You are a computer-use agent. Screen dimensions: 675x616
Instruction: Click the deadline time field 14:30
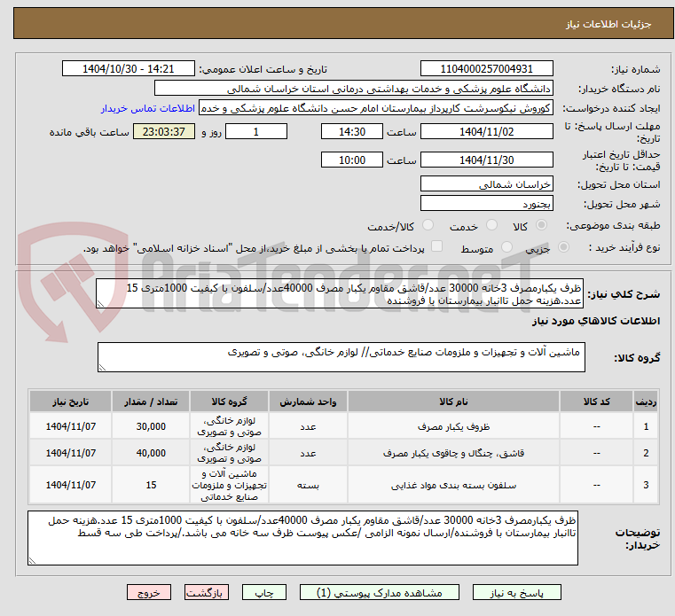pyautogui.click(x=352, y=132)
